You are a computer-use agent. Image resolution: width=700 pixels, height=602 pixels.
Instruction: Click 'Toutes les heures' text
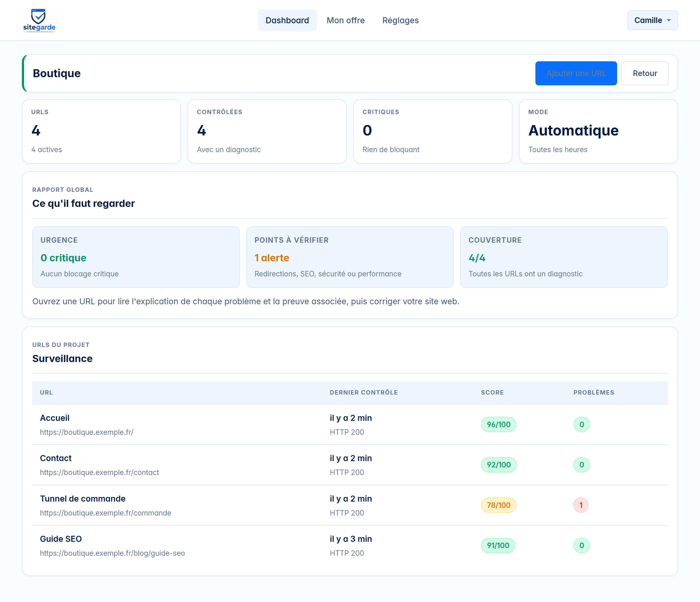tap(558, 149)
